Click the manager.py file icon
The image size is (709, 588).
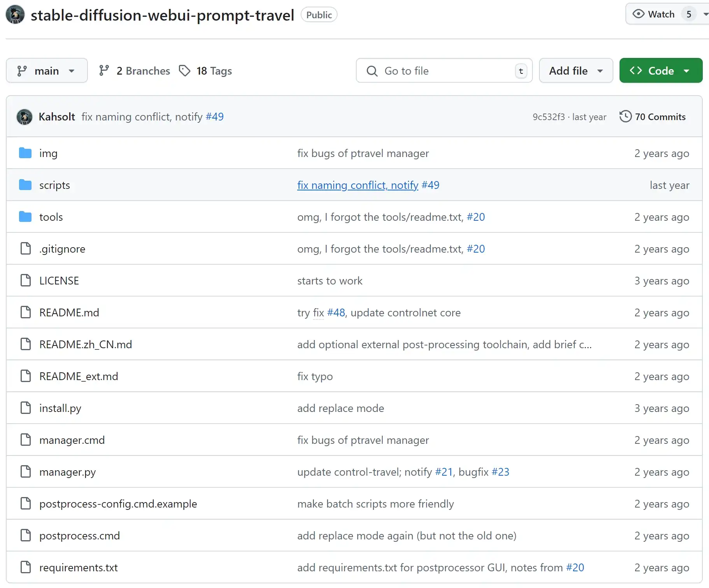pos(26,472)
